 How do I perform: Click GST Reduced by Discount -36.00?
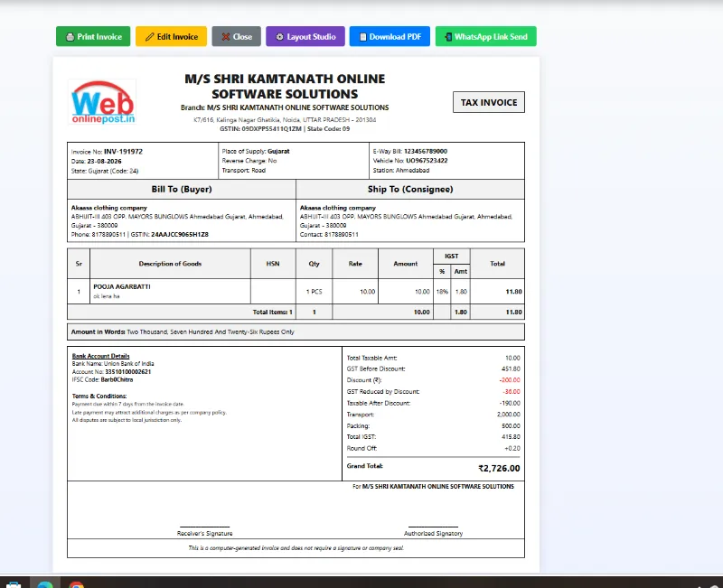click(512, 392)
